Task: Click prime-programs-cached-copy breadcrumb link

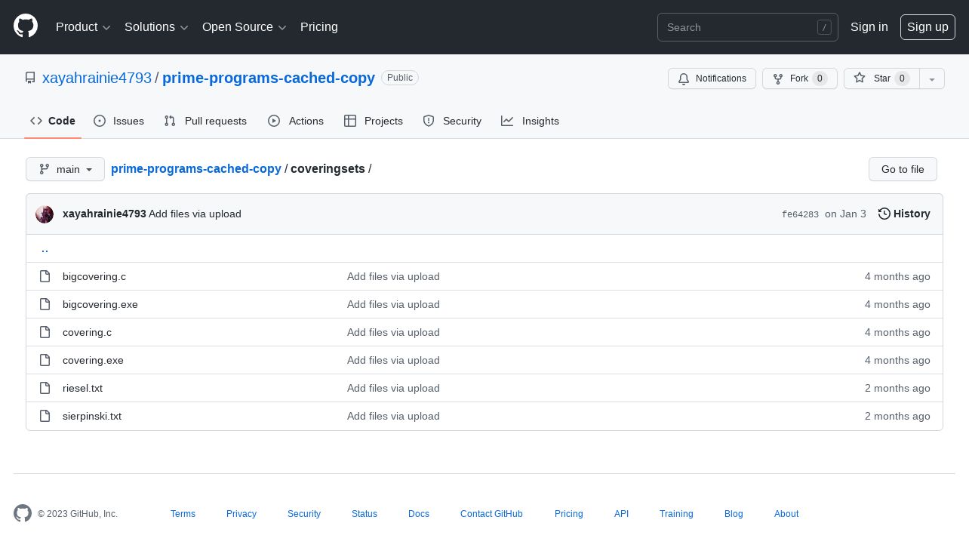Action: point(196,169)
